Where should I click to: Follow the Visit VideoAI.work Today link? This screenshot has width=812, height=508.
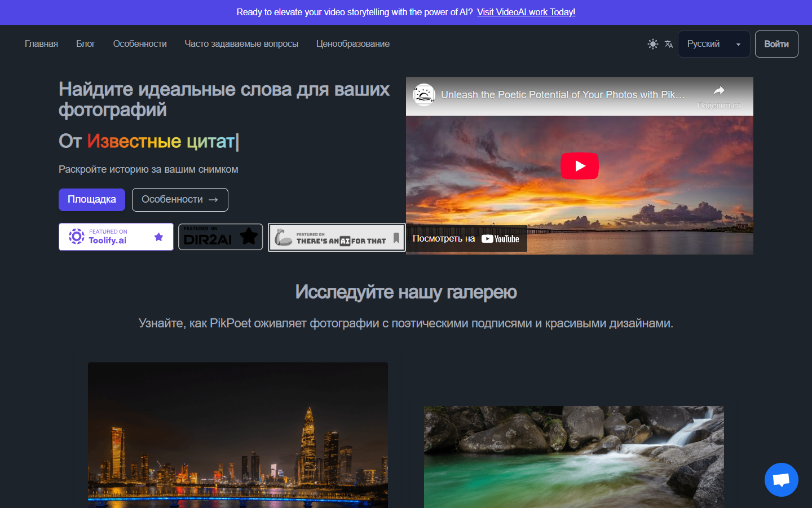(x=526, y=12)
